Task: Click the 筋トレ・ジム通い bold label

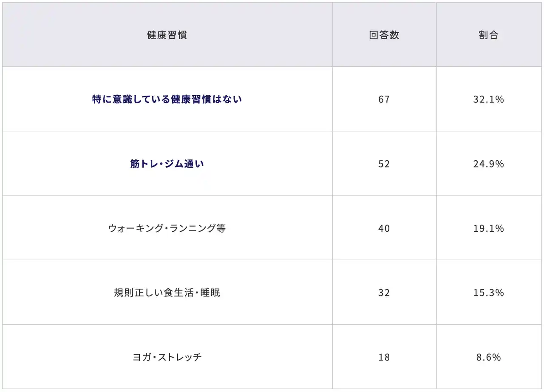Action: (x=167, y=164)
